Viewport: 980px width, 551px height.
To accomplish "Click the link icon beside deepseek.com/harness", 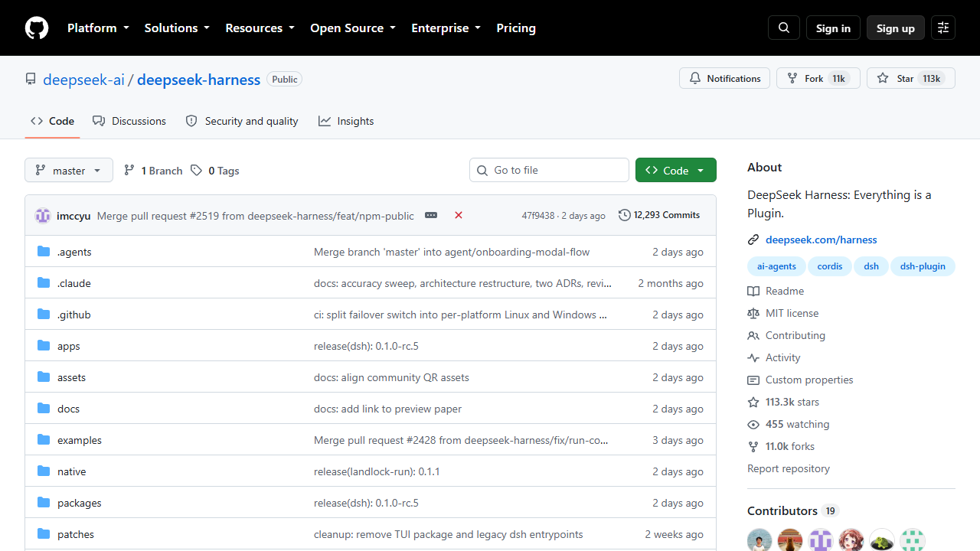I will click(x=753, y=240).
